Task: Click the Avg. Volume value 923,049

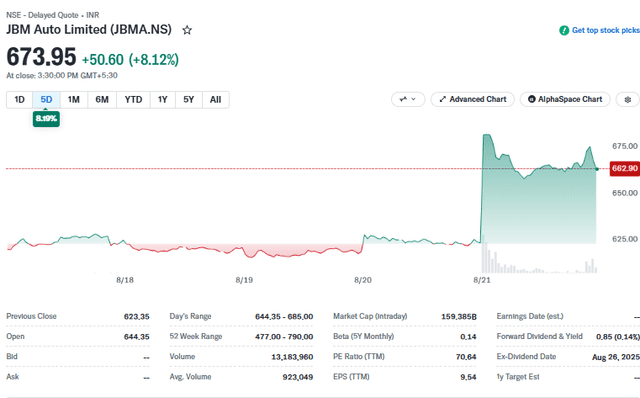Action: (x=298, y=377)
